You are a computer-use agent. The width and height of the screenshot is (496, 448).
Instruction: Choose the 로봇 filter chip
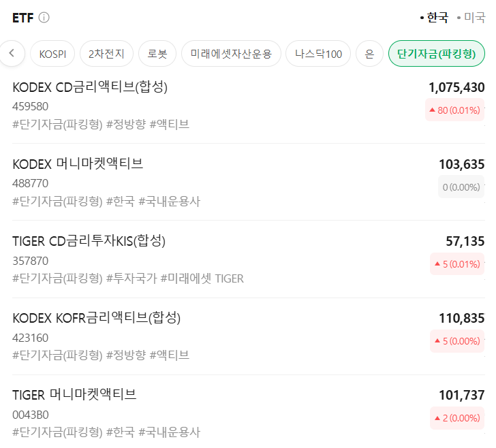click(157, 54)
